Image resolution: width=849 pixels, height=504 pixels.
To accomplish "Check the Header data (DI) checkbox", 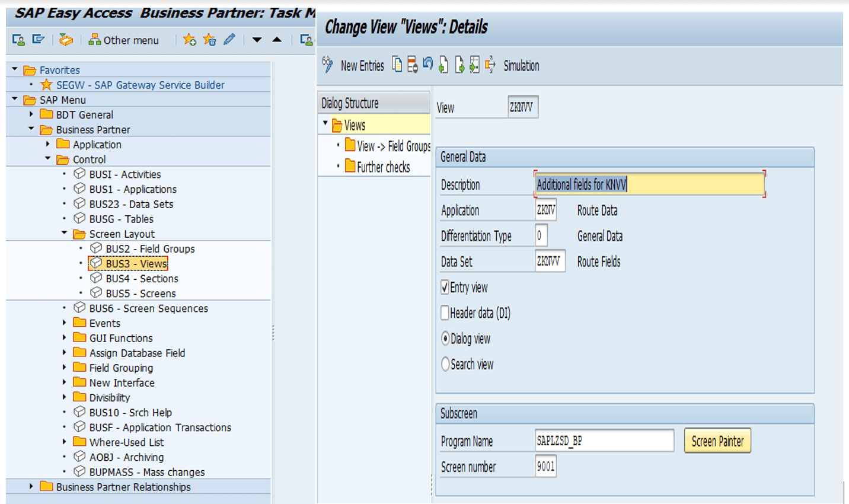I will click(445, 313).
